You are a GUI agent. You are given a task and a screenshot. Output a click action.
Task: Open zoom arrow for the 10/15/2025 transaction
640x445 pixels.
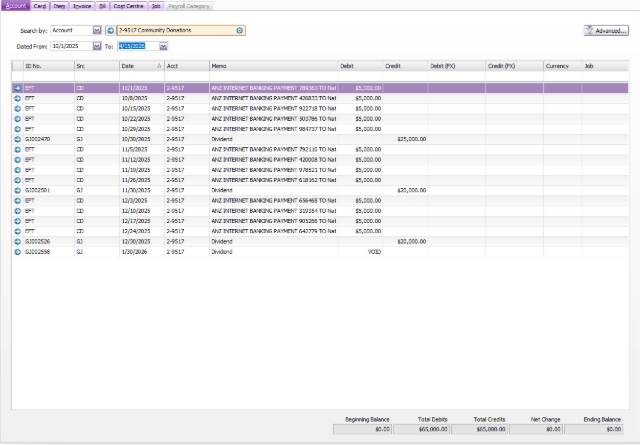click(x=17, y=109)
